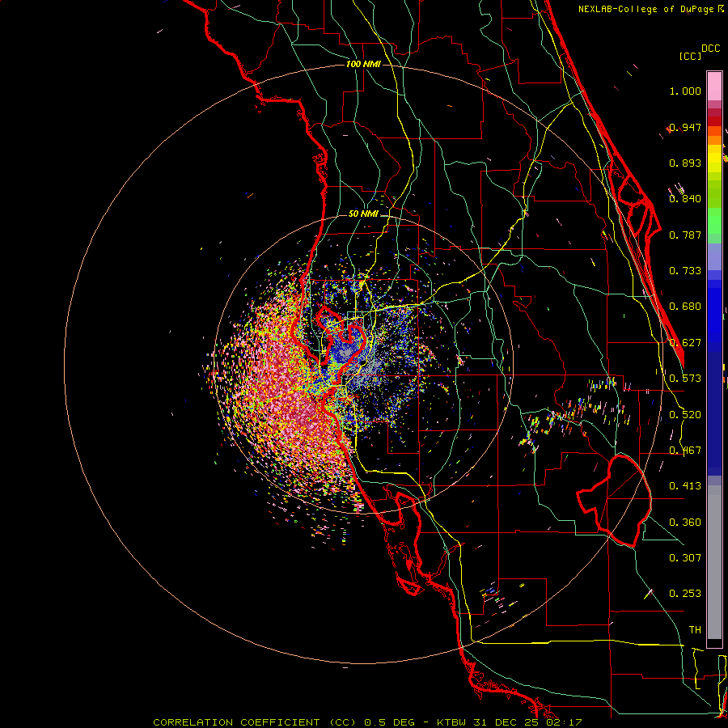Click the 0.627 legend value

pos(685,343)
